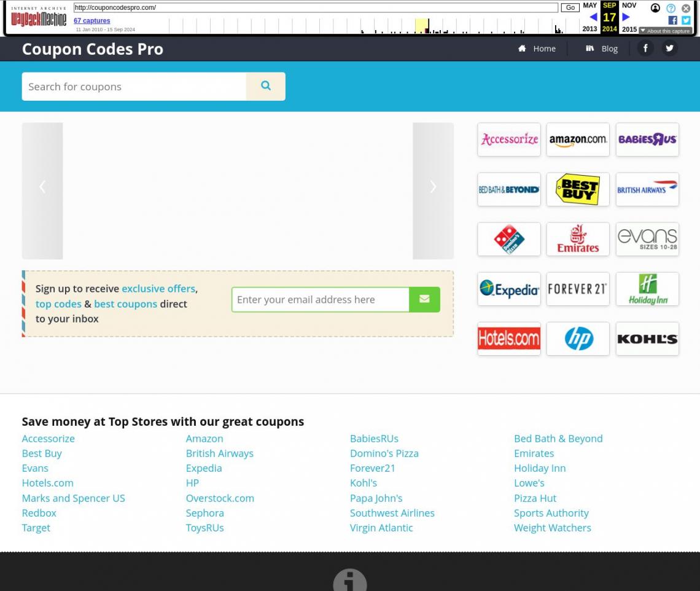Open the Accessorize text link

[49, 439]
